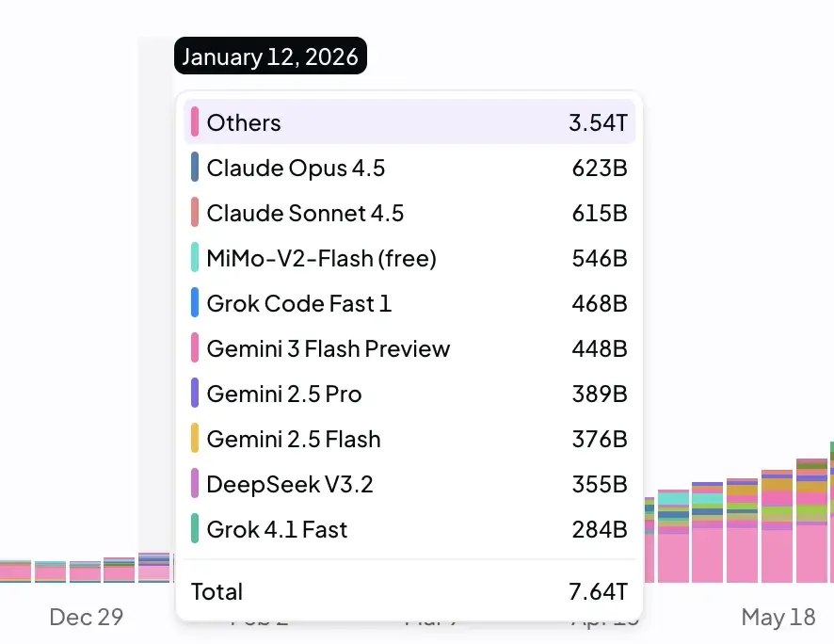Click the Gemini 2.5 Flash yellow swatch

[195, 438]
